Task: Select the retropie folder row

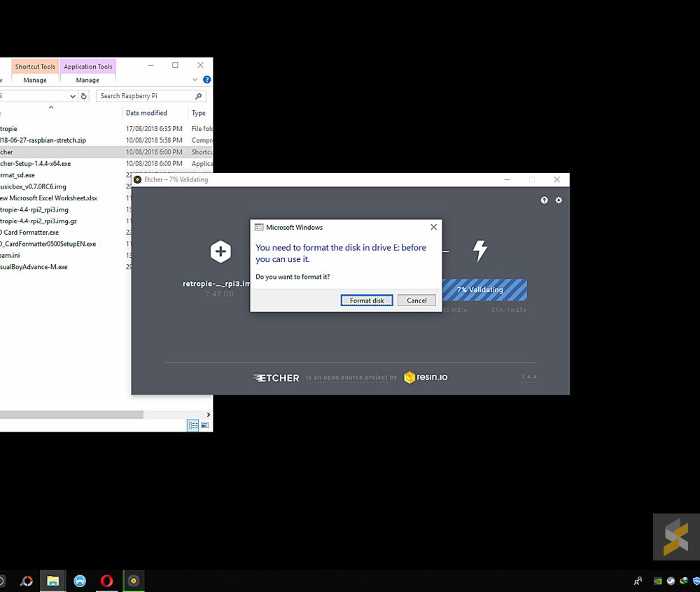Action: (106, 129)
